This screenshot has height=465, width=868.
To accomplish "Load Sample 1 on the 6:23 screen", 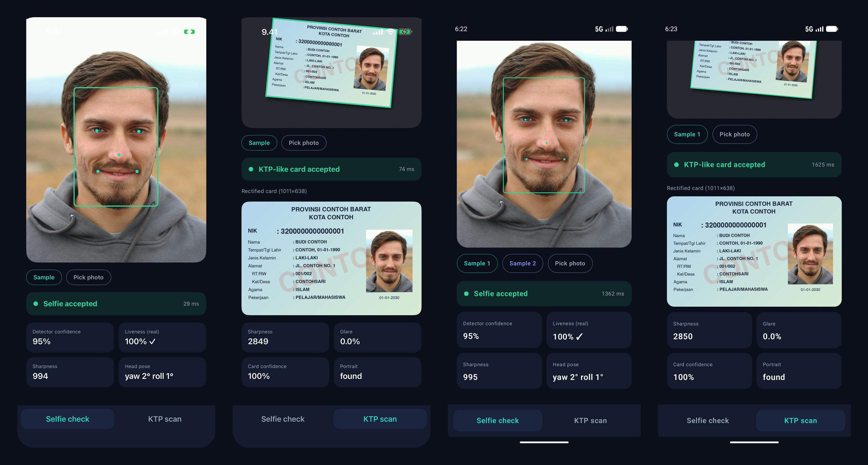I will [687, 134].
